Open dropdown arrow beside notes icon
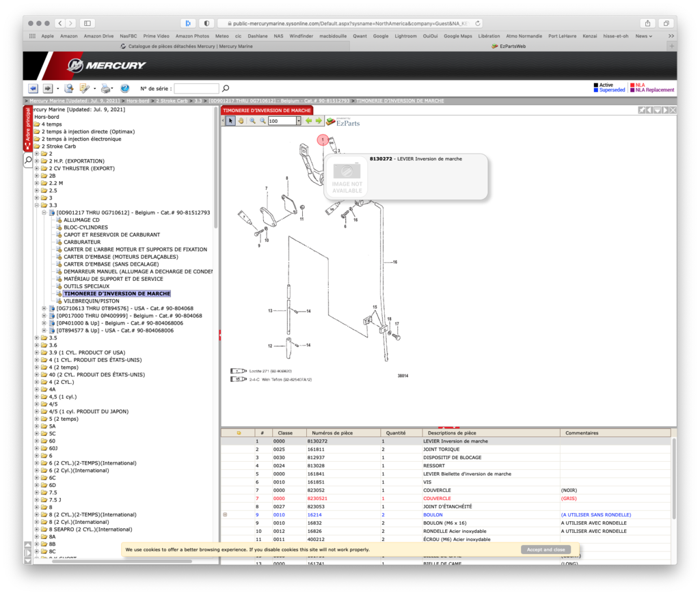The height and width of the screenshot is (595, 700). click(94, 89)
